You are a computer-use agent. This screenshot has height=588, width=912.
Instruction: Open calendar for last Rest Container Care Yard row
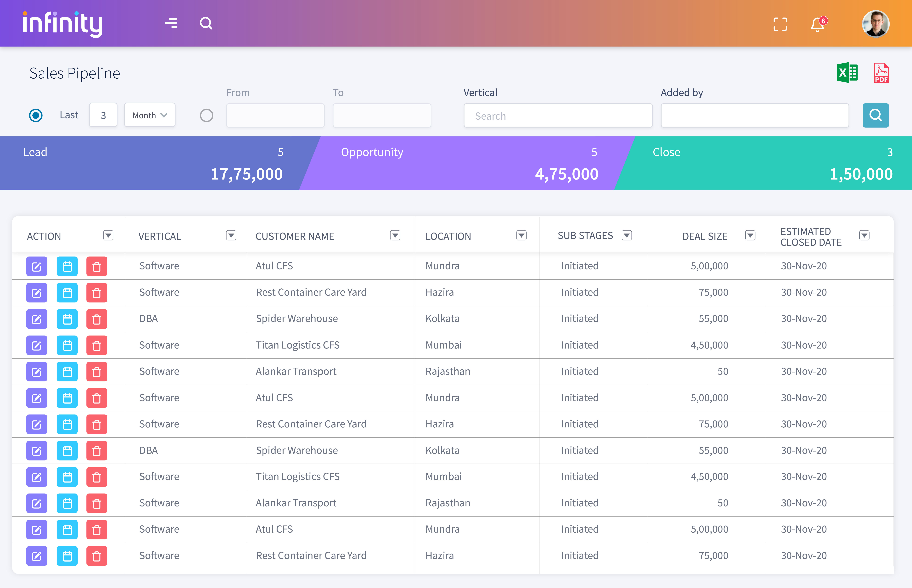point(67,556)
